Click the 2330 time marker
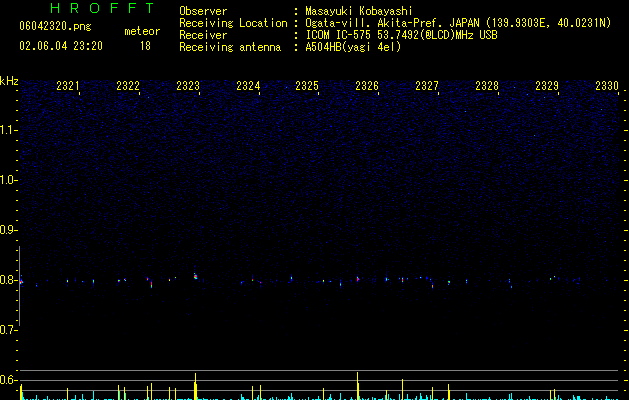This screenshot has width=629, height=400. point(607,86)
